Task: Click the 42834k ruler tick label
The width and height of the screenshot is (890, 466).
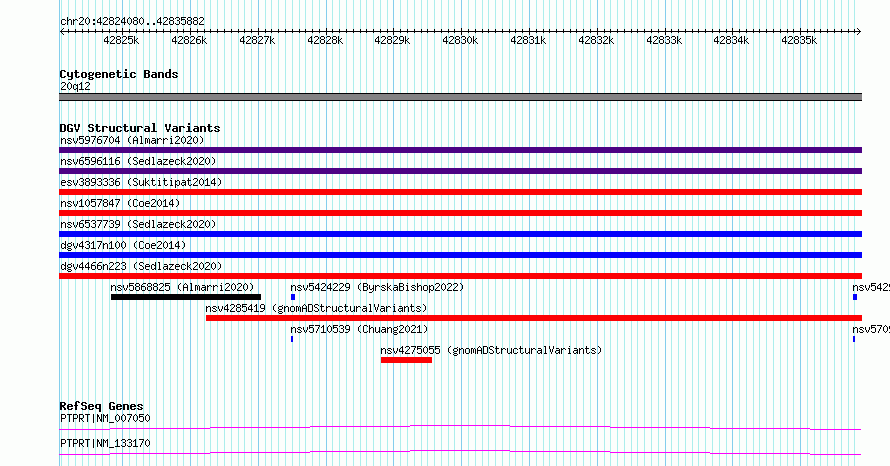Action: 731,40
